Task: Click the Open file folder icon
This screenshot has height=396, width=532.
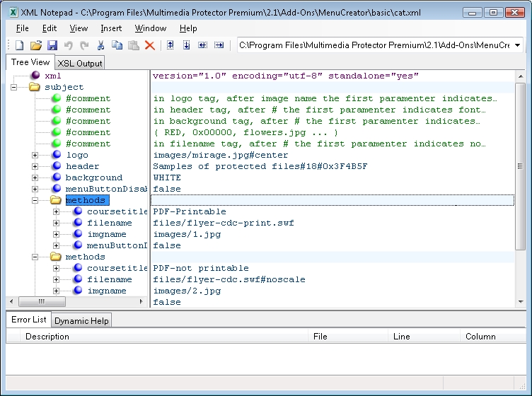Action: pos(35,45)
